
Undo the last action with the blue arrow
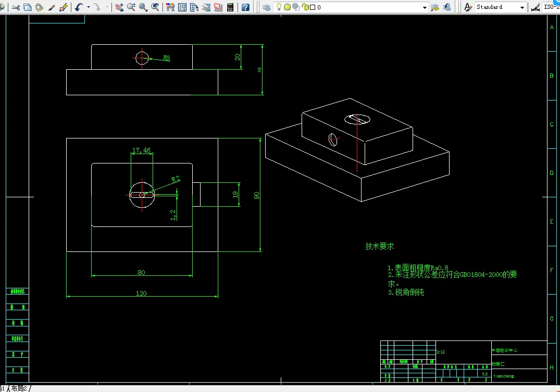pyautogui.click(x=79, y=7)
